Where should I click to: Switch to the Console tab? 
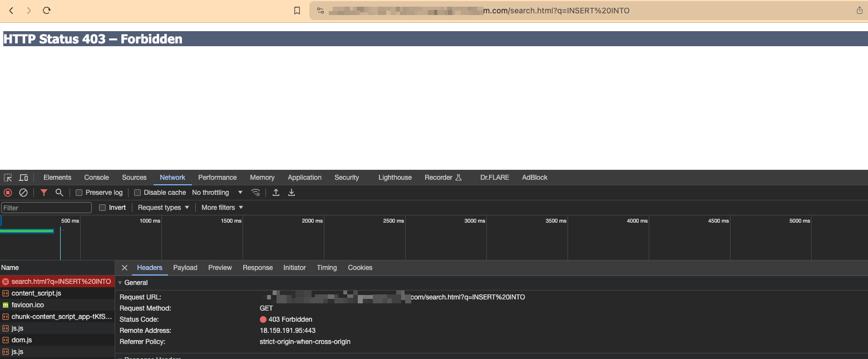96,178
